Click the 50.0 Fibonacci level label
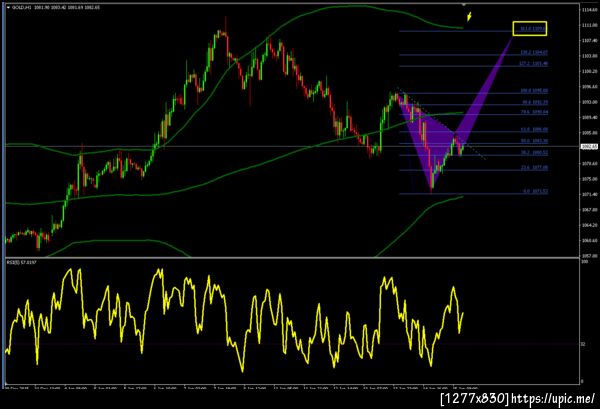The image size is (600, 409). click(x=534, y=141)
